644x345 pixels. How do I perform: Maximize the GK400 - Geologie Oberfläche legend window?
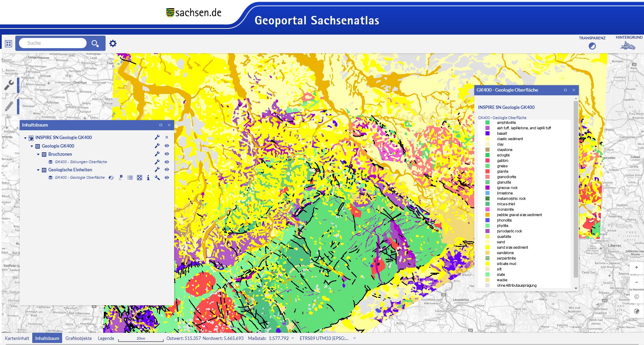click(x=565, y=90)
